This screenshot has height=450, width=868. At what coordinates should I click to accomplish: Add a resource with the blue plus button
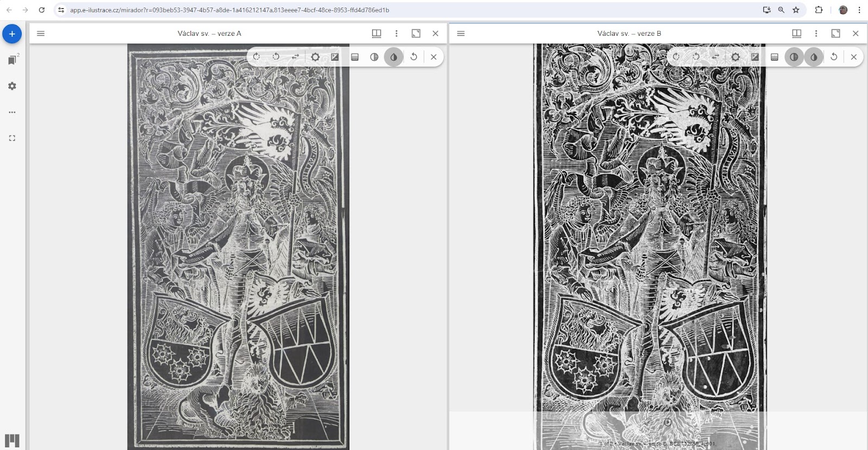point(12,34)
